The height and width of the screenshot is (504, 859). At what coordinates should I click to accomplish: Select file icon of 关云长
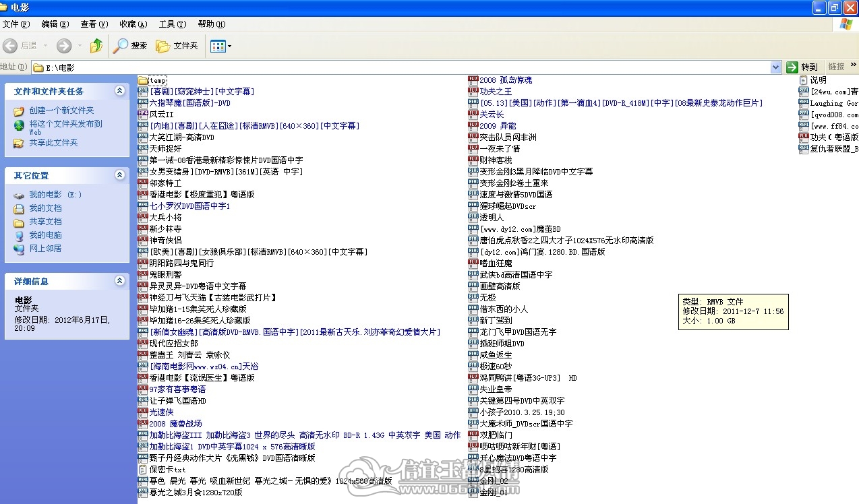[473, 115]
